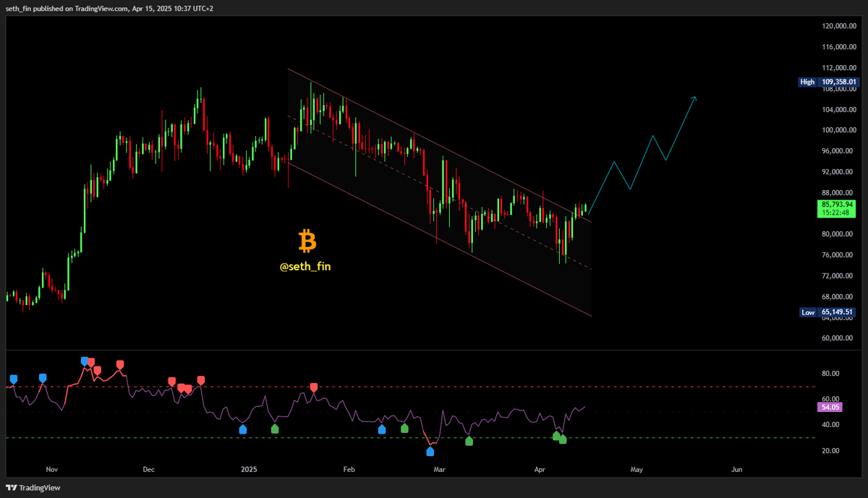868x498 pixels.
Task: Select the Low 65,149.51 price label
Action: pos(828,312)
